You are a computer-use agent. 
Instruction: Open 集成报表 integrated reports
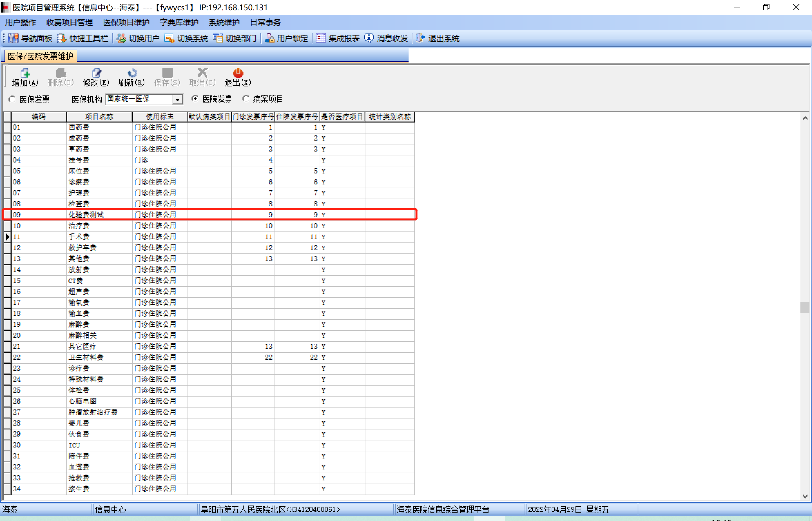coord(337,38)
